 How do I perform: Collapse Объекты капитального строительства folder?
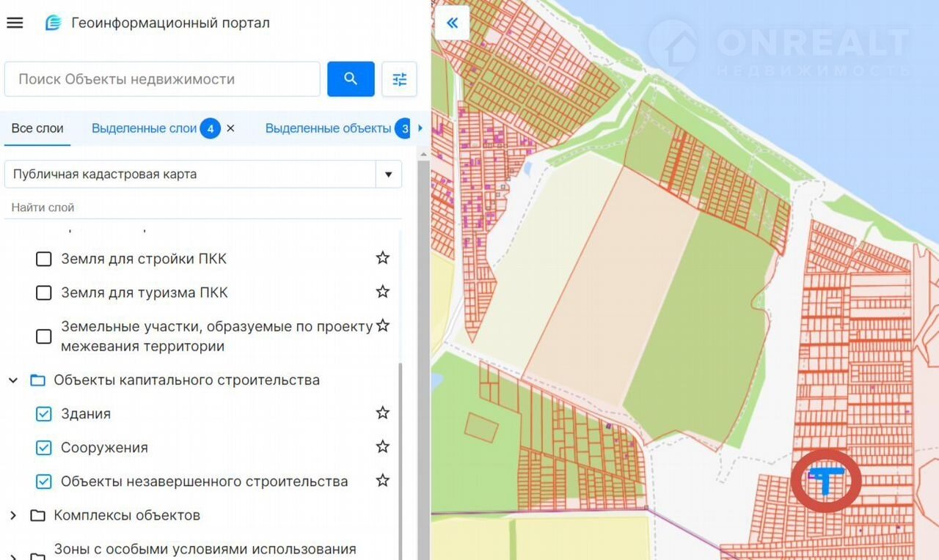click(13, 380)
